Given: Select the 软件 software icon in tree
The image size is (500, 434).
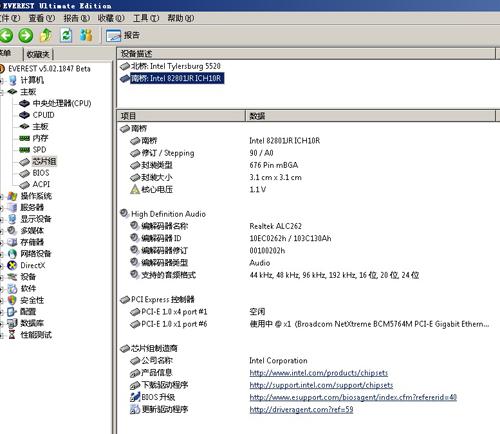Looking at the screenshot, I should pyautogui.click(x=13, y=288).
